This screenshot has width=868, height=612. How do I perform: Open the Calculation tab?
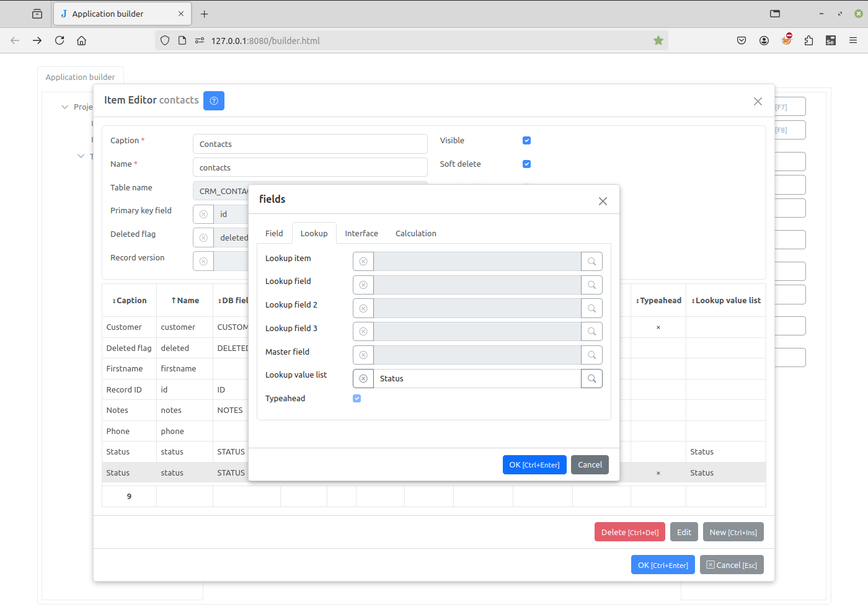415,234
